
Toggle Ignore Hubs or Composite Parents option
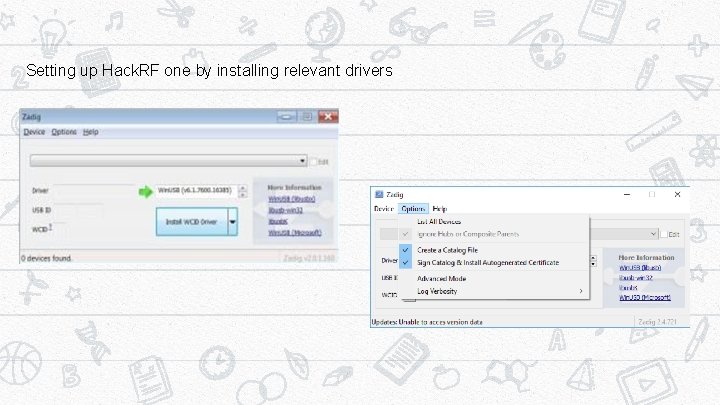[494, 234]
